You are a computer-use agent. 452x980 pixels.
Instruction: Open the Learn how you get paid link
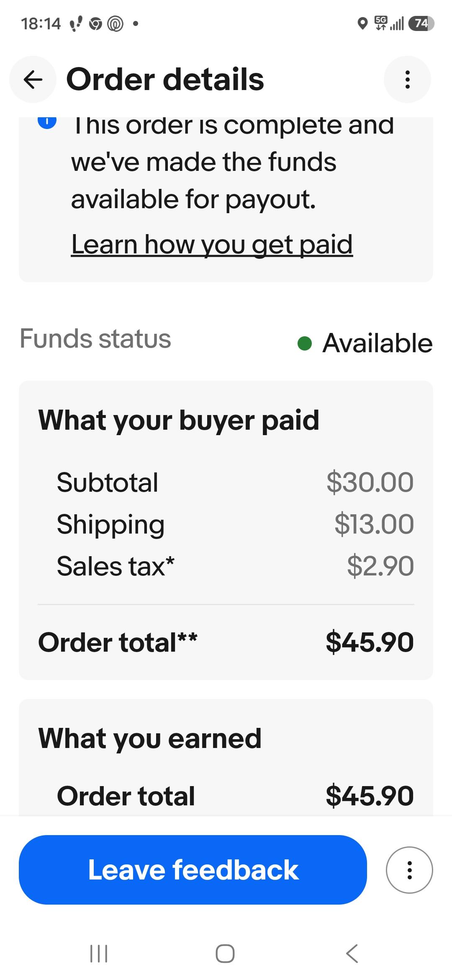tap(212, 244)
